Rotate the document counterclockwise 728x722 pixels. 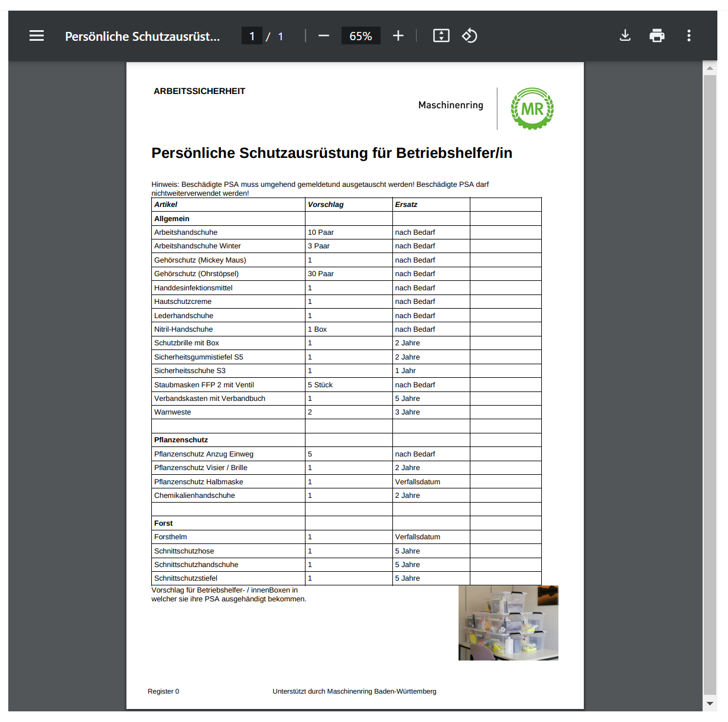click(470, 36)
